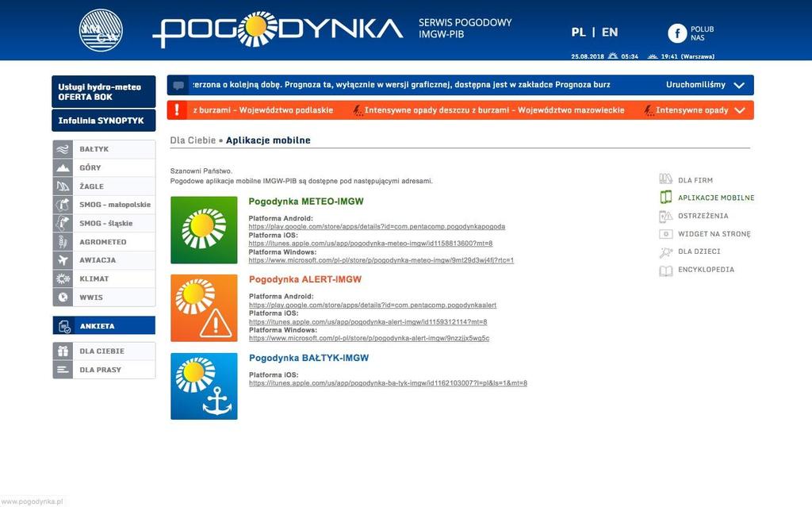
Task: Open METEO-IMGW Android Google Play link
Action: click(x=377, y=227)
